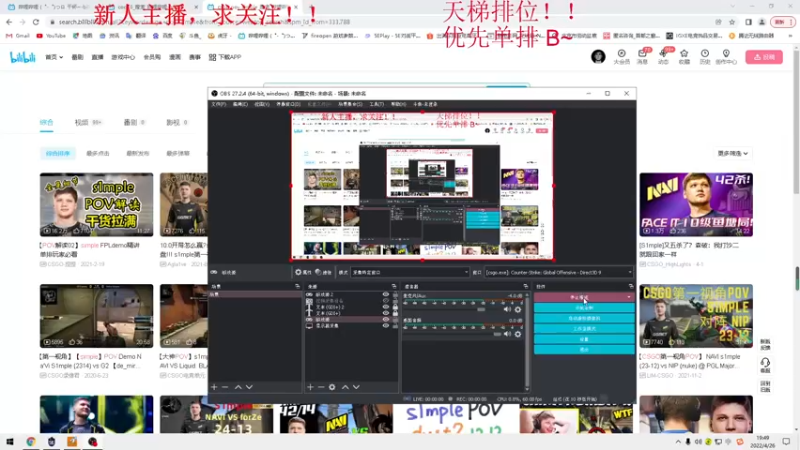Open source properties gear in Sources footer

[332, 387]
